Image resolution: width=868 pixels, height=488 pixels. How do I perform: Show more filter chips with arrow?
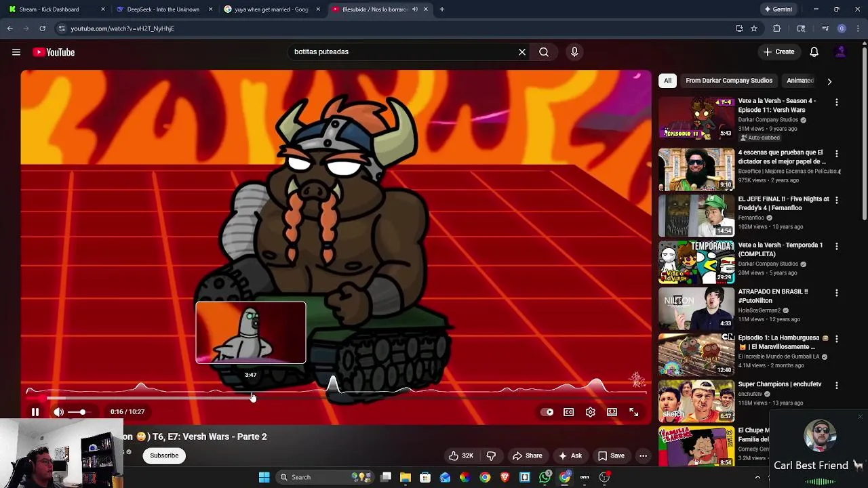[x=829, y=81]
